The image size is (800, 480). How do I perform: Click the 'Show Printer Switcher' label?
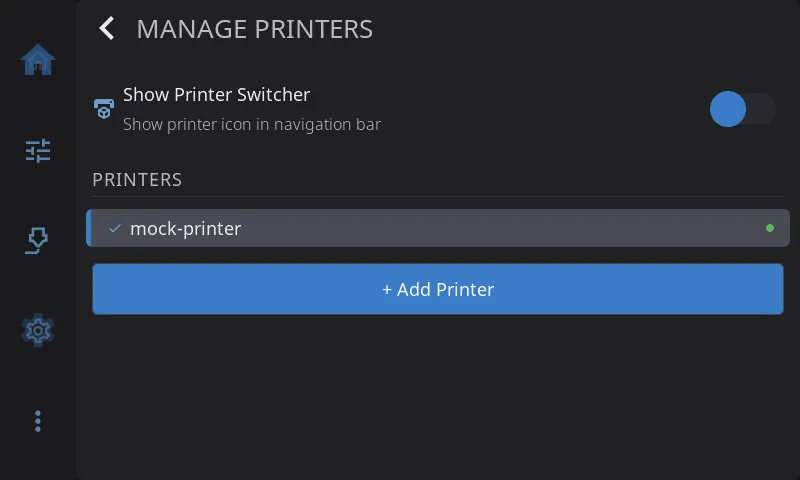click(x=216, y=95)
